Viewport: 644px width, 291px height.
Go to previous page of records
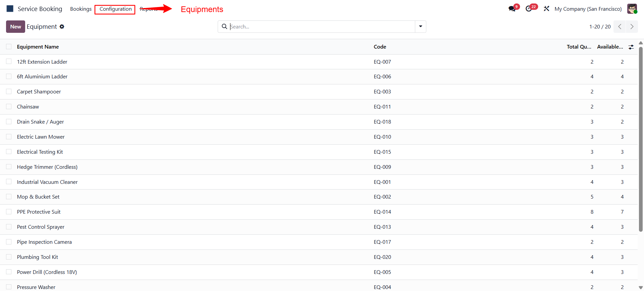(x=620, y=26)
